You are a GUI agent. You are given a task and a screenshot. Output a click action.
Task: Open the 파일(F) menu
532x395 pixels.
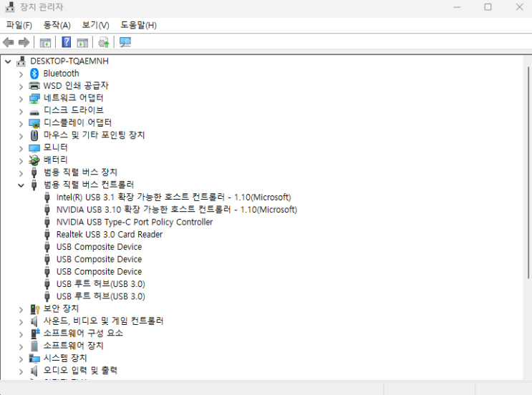click(x=19, y=25)
